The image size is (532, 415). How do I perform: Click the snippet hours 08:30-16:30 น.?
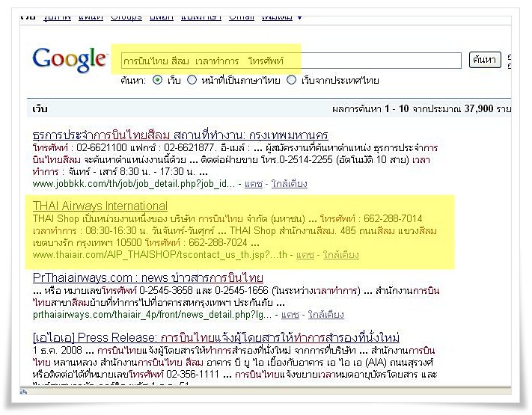tap(117, 230)
